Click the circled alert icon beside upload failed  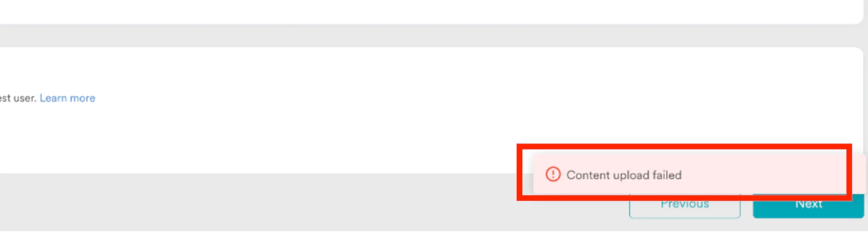pos(553,174)
